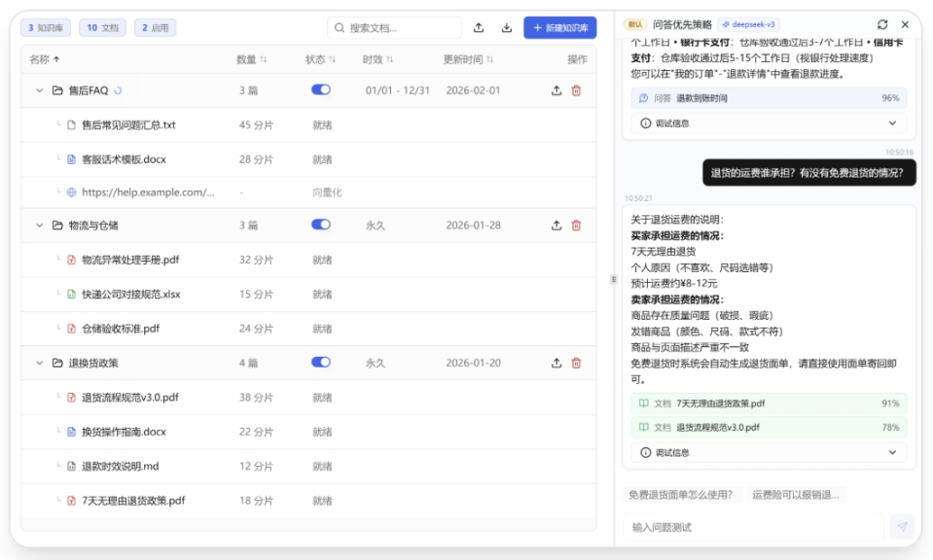Refresh the chat with the refresh icon
This screenshot has height=560, width=933.
882,24
